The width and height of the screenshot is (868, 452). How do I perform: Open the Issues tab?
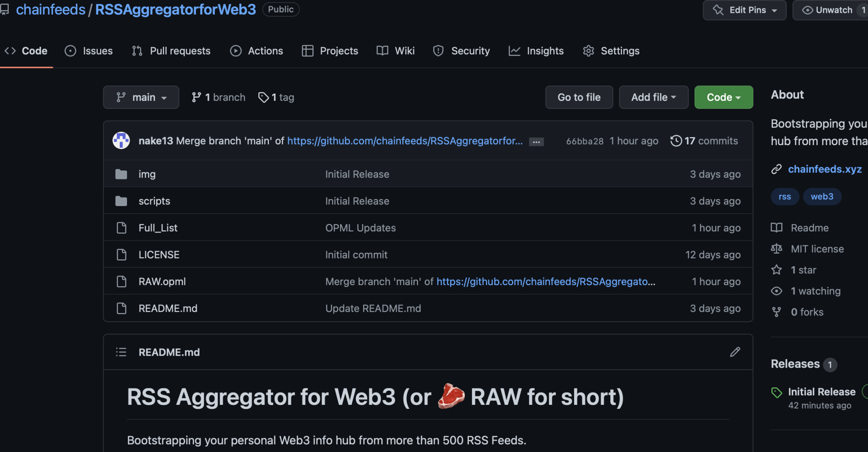(x=89, y=51)
